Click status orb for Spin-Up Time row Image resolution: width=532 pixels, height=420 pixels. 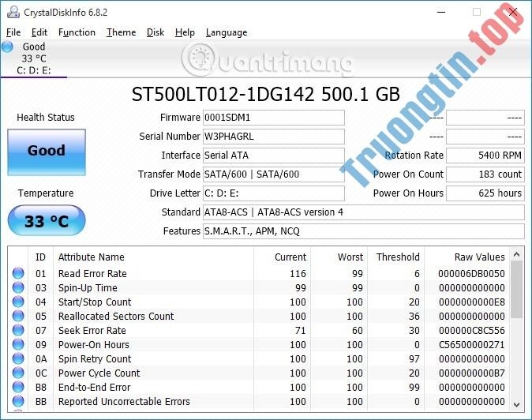click(17, 288)
